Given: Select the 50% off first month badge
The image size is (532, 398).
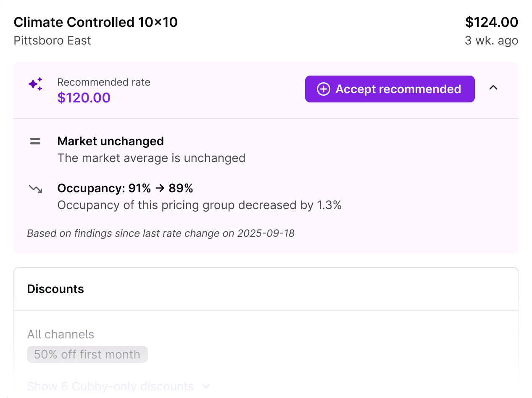Looking at the screenshot, I should 87,354.
